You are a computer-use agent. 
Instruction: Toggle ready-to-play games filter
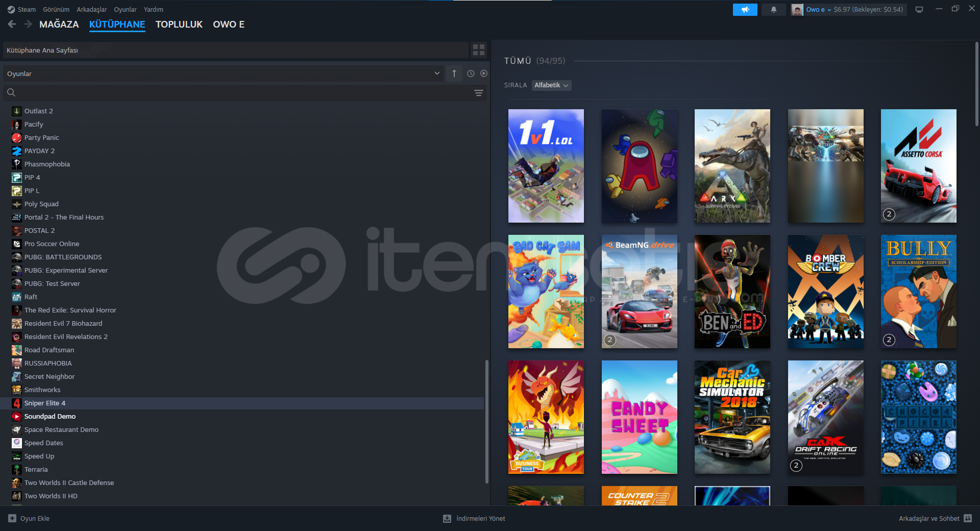(x=483, y=74)
